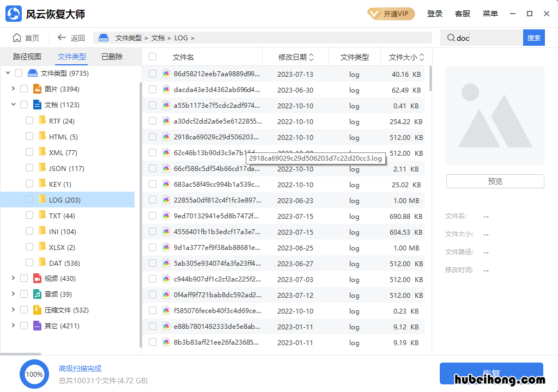This screenshot has width=558, height=392.
Task: Click file icon of f585076feceb40f3c4d69ce log
Action: tap(166, 310)
